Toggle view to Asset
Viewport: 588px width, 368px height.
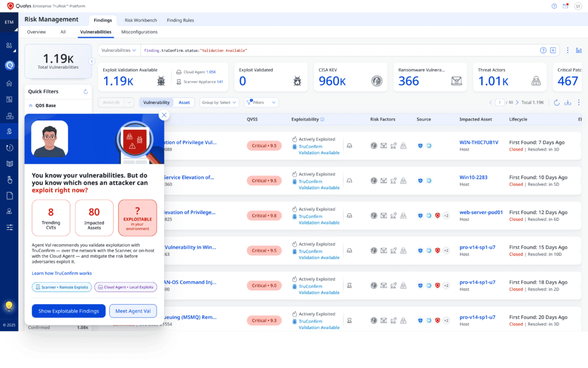pyautogui.click(x=184, y=102)
